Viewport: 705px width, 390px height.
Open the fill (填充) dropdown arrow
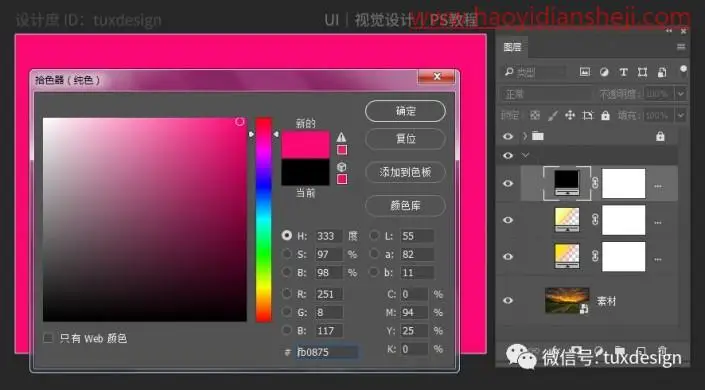tap(681, 116)
